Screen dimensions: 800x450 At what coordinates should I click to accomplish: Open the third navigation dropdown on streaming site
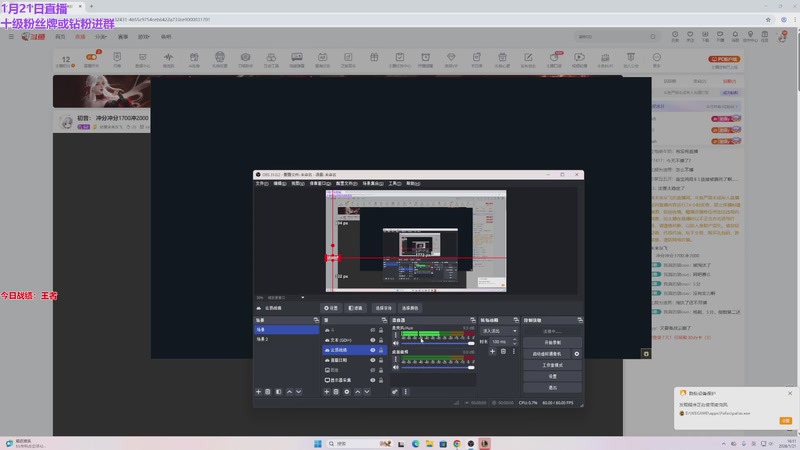101,37
